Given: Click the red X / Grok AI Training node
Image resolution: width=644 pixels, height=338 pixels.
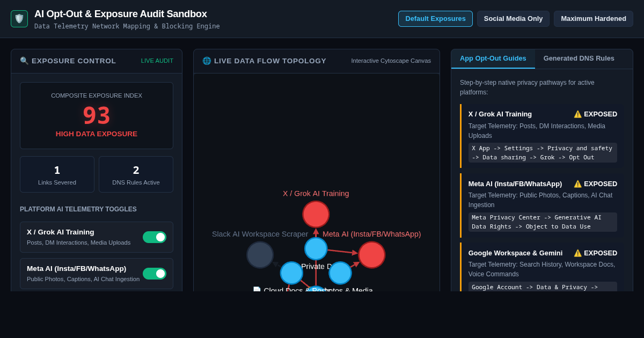Looking at the screenshot, I should [316, 214].
